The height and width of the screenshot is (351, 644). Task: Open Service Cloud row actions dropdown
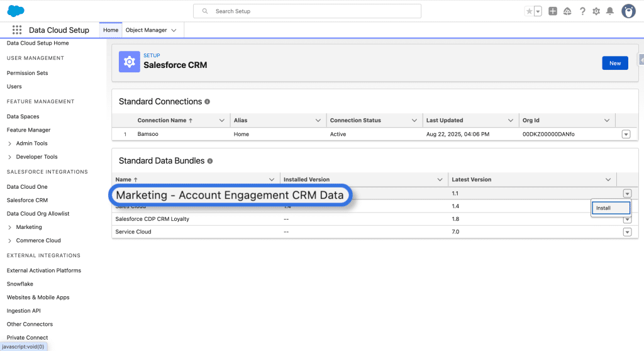[x=627, y=232]
